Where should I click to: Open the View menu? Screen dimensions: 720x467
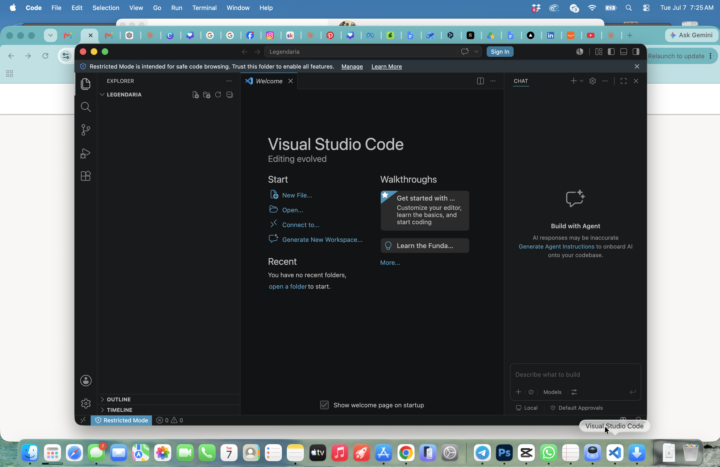136,8
